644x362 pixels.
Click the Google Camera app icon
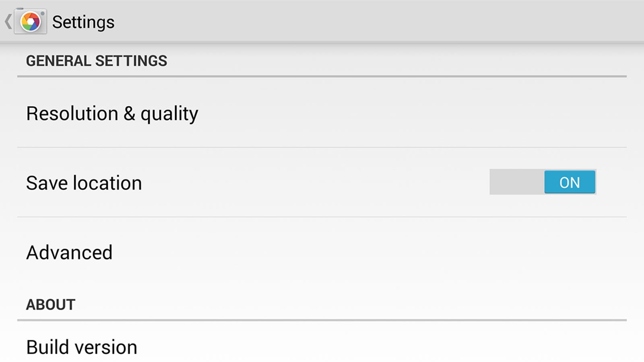click(31, 21)
